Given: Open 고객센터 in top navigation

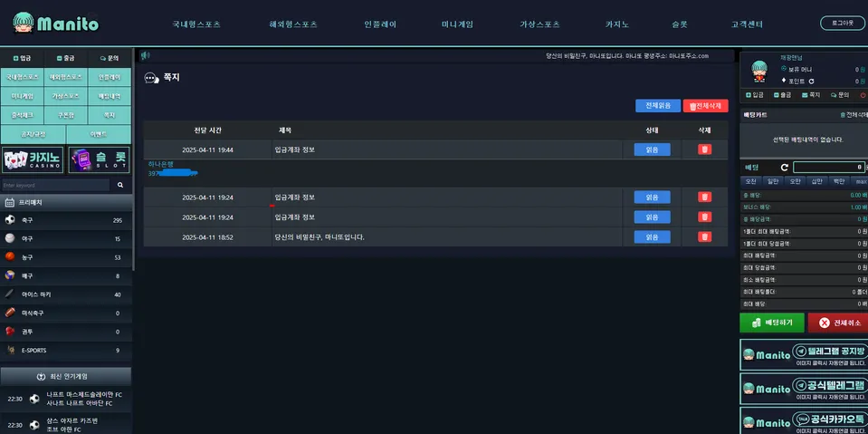Looking at the screenshot, I should pos(747,24).
